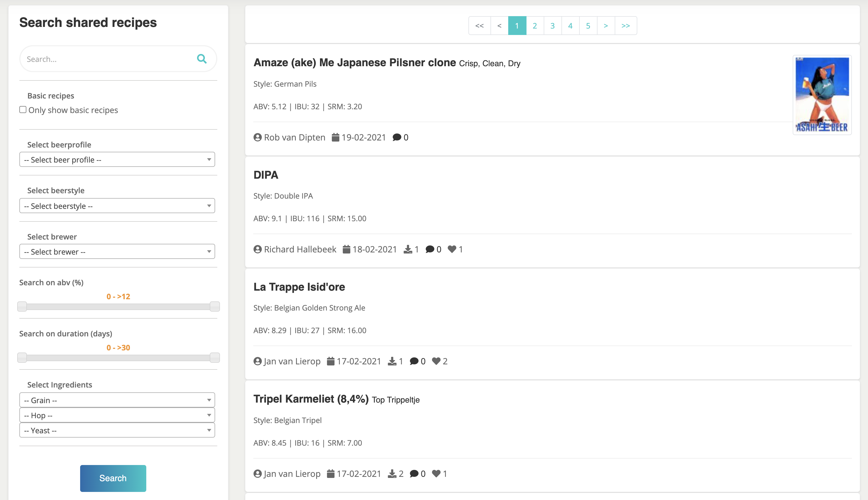Open the Select brewer dropdown
The image size is (868, 500).
(117, 252)
